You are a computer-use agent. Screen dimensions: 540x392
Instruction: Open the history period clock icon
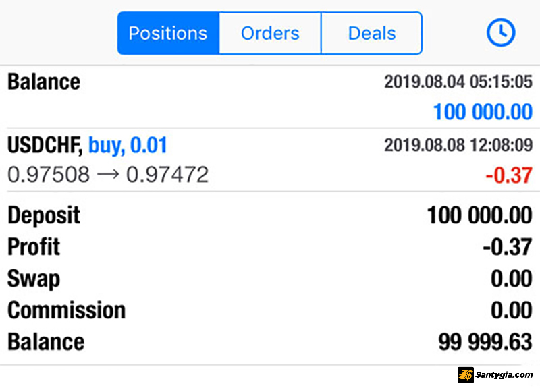[501, 32]
